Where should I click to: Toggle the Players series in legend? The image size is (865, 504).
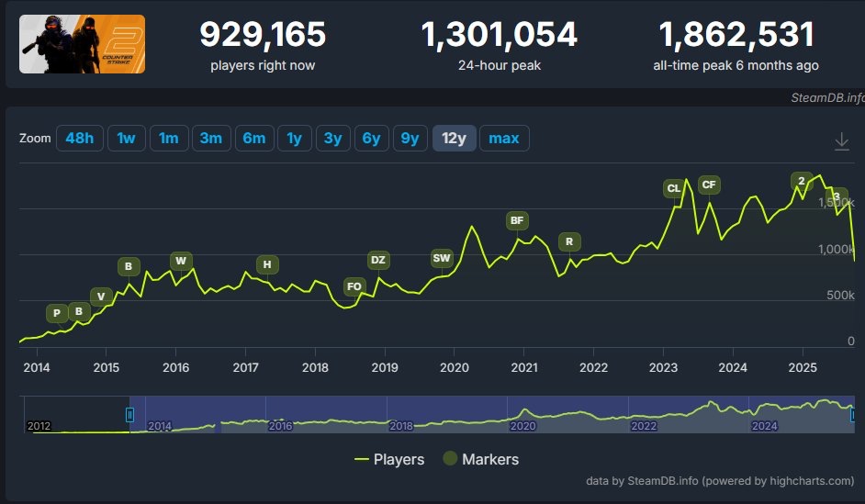pyautogui.click(x=389, y=459)
